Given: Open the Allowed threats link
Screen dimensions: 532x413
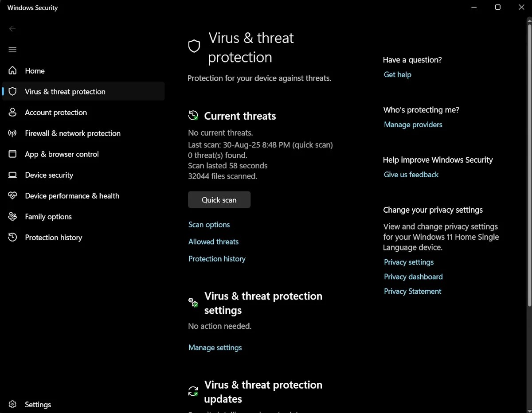Looking at the screenshot, I should pos(213,242).
